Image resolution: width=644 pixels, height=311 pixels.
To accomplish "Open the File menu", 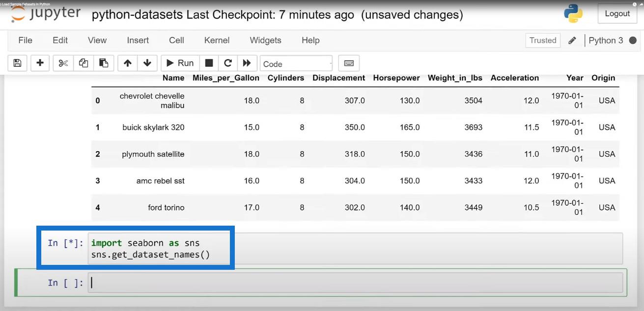I will pyautogui.click(x=25, y=40).
